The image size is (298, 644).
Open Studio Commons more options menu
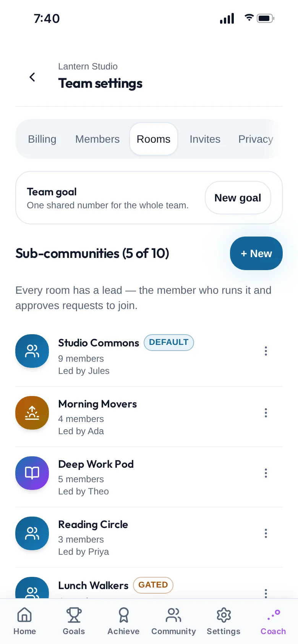pos(266,351)
